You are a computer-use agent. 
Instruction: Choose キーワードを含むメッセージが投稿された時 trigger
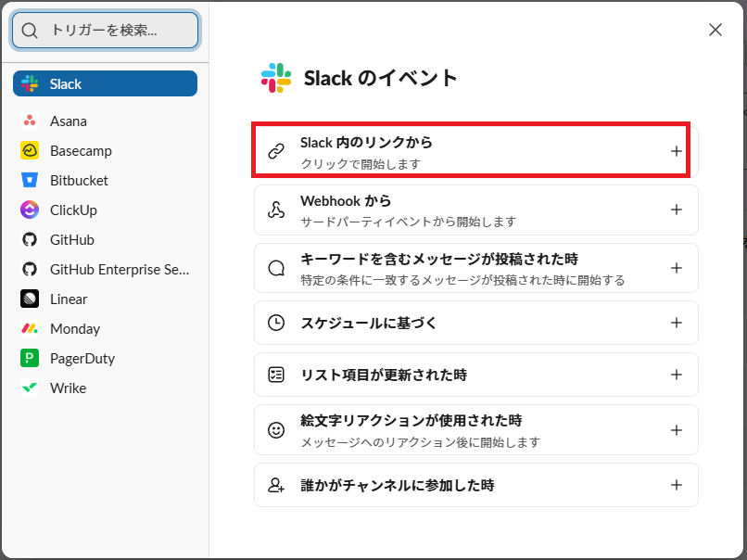pos(476,268)
